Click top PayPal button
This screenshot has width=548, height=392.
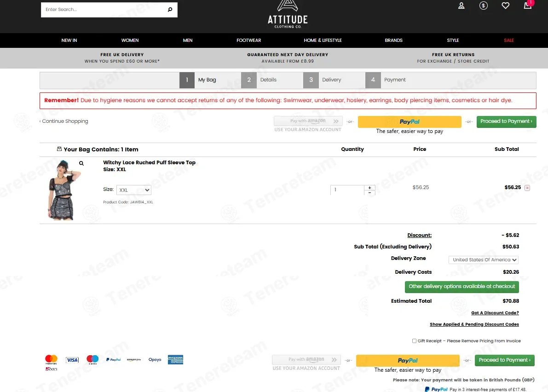click(410, 121)
